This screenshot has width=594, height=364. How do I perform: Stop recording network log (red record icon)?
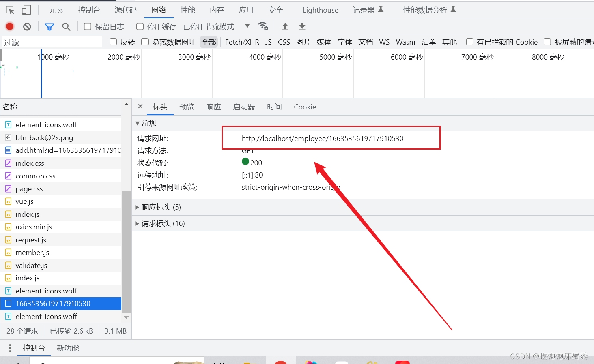point(9,26)
